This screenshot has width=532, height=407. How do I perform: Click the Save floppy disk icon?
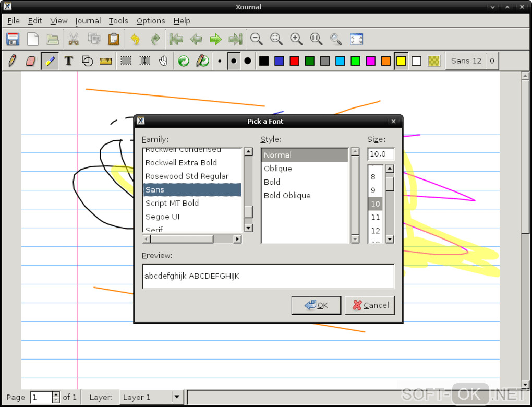click(x=13, y=39)
